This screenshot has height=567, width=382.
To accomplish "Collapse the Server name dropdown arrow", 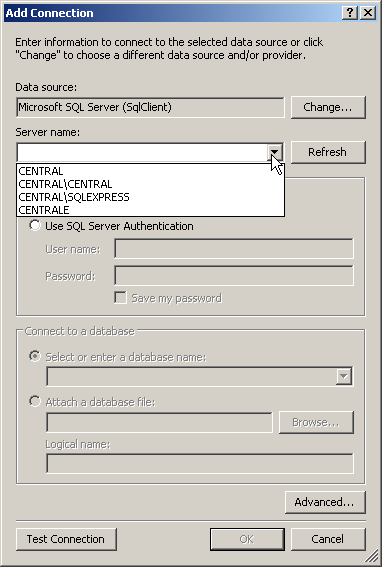I will [275, 152].
